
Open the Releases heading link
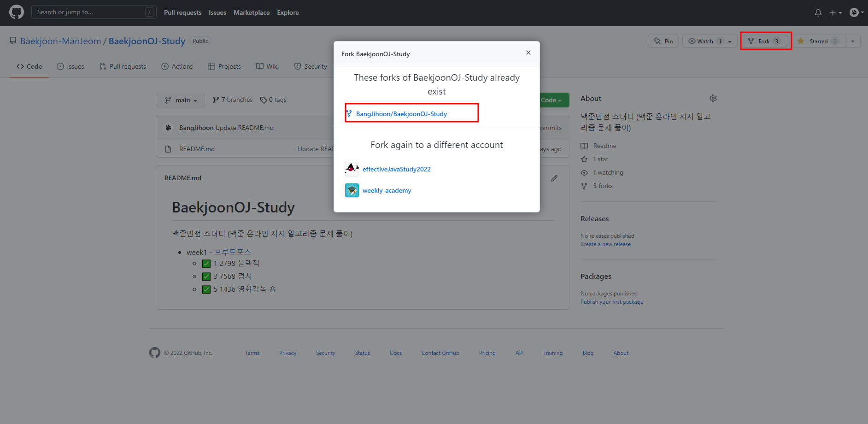594,219
